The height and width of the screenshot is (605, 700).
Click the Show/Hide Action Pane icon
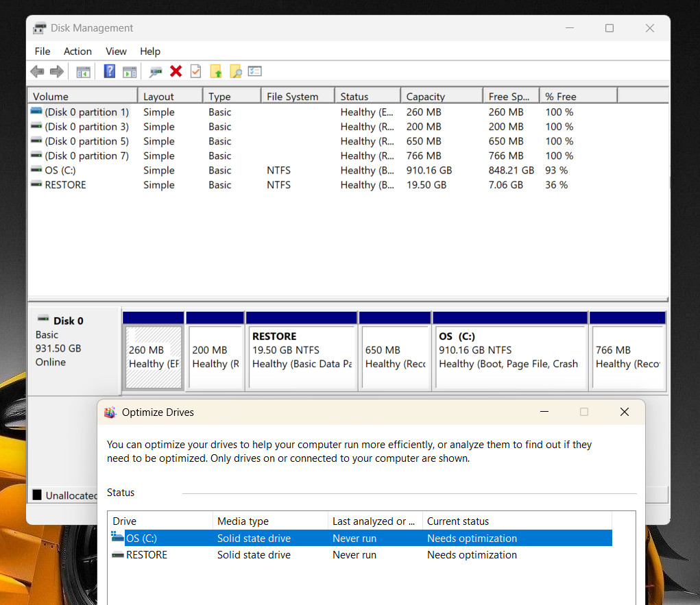click(130, 72)
